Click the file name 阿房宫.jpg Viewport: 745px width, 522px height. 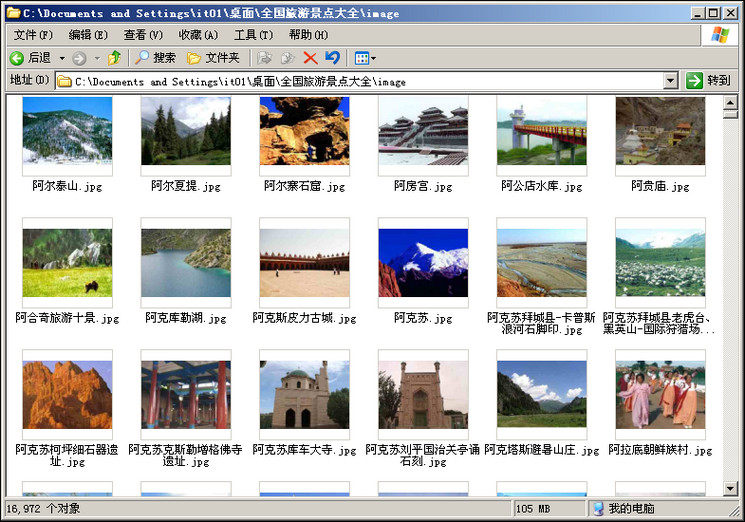point(423,186)
